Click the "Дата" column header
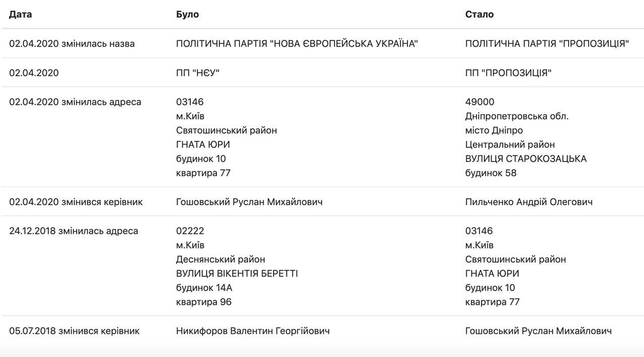Image resolution: width=644 pixels, height=357 pixels. tap(21, 15)
